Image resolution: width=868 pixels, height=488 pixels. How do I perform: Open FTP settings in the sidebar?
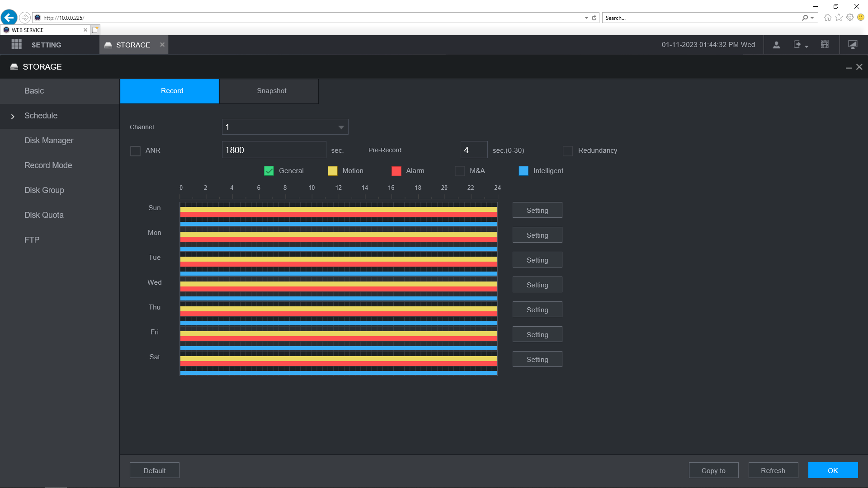(x=60, y=240)
